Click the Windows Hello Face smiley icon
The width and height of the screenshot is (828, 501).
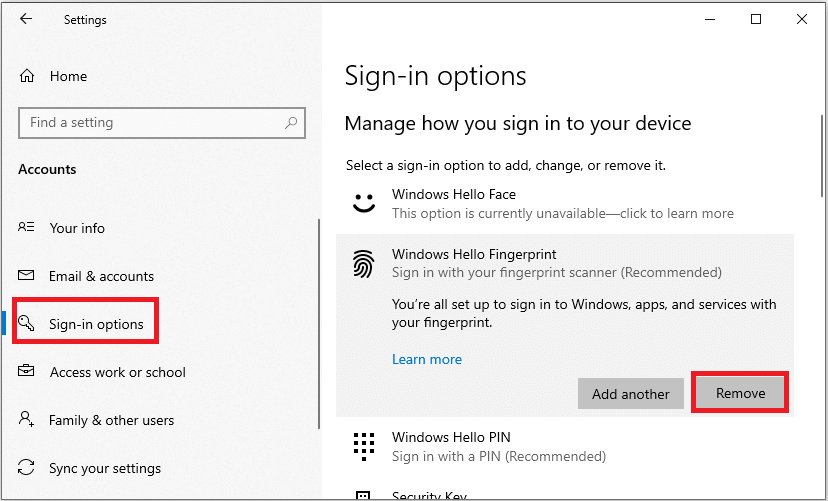click(x=364, y=203)
